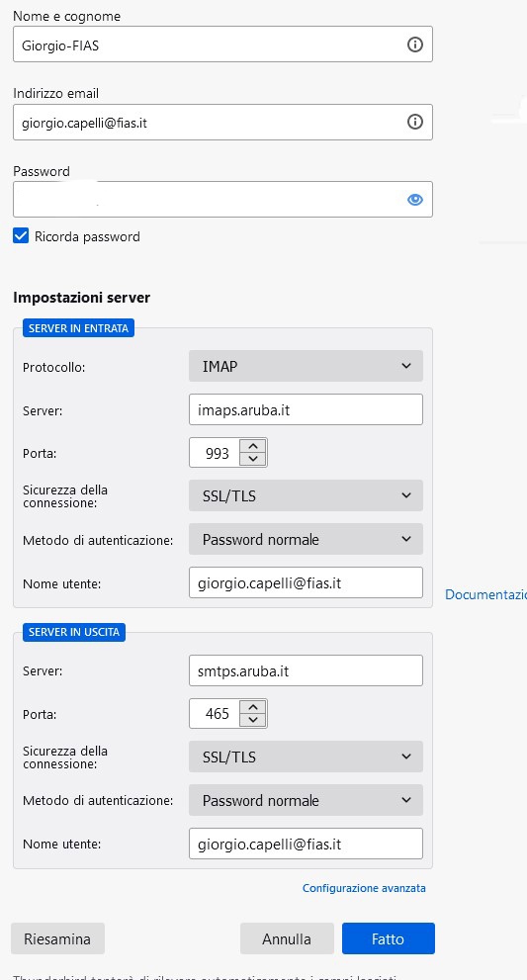The height and width of the screenshot is (980, 527).
Task: Increase the incoming port 993 with up arrow
Action: 253,446
